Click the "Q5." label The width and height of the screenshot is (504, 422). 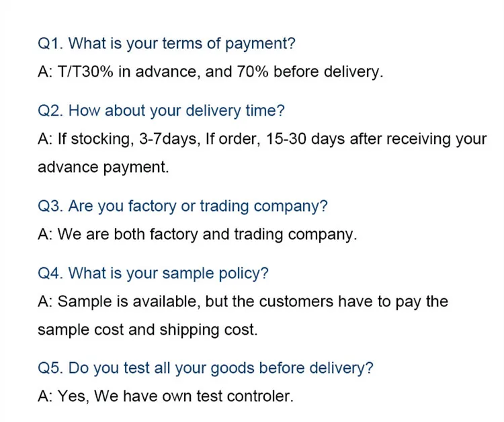point(50,368)
